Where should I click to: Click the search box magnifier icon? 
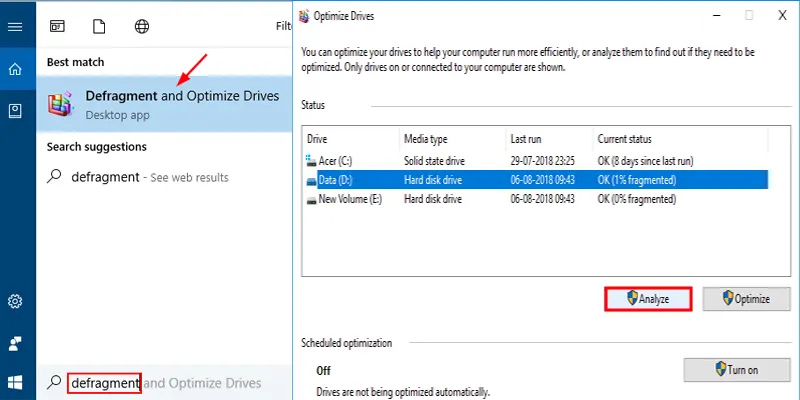point(54,382)
